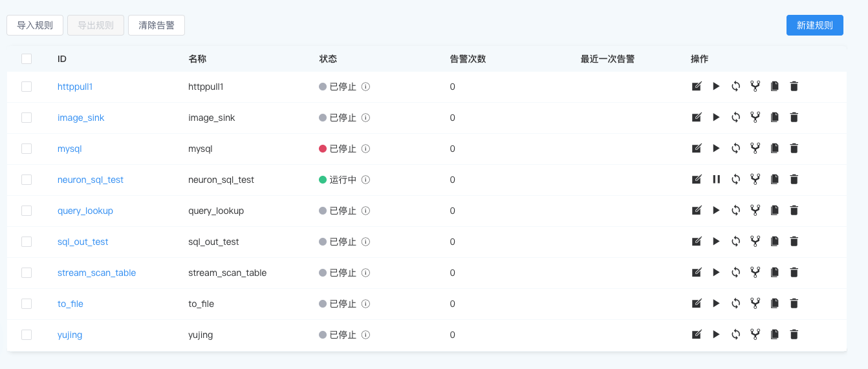Toggle the select-all checkbox in header
Viewport: 868px width, 369px height.
(x=27, y=59)
